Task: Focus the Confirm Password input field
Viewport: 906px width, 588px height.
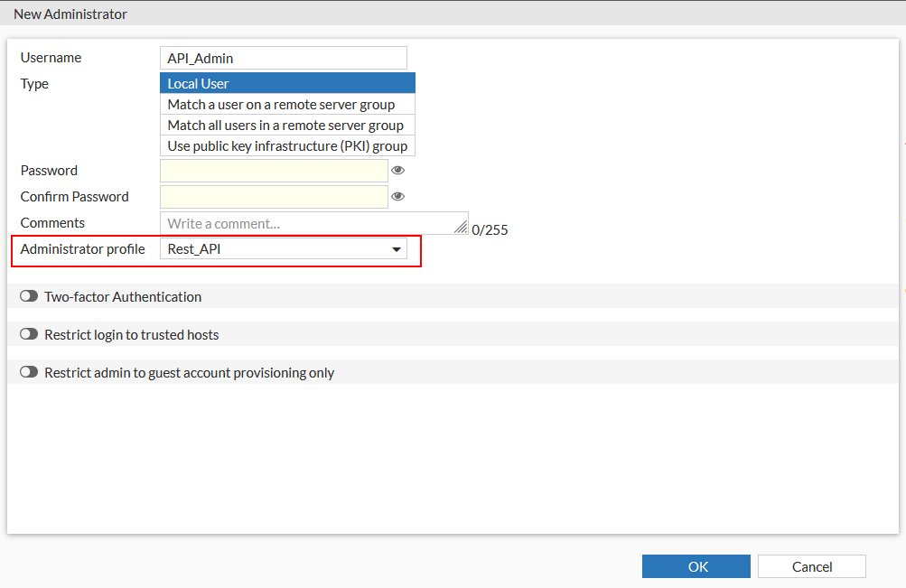Action: click(x=274, y=197)
